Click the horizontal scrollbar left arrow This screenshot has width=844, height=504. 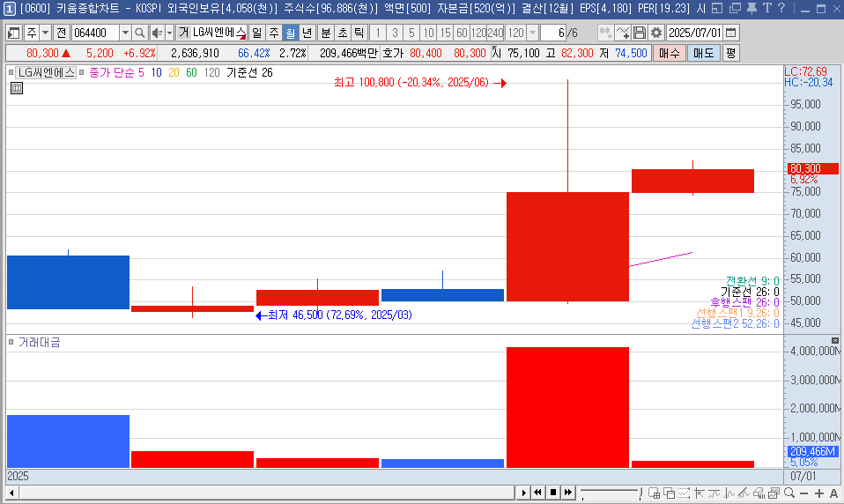click(11, 493)
